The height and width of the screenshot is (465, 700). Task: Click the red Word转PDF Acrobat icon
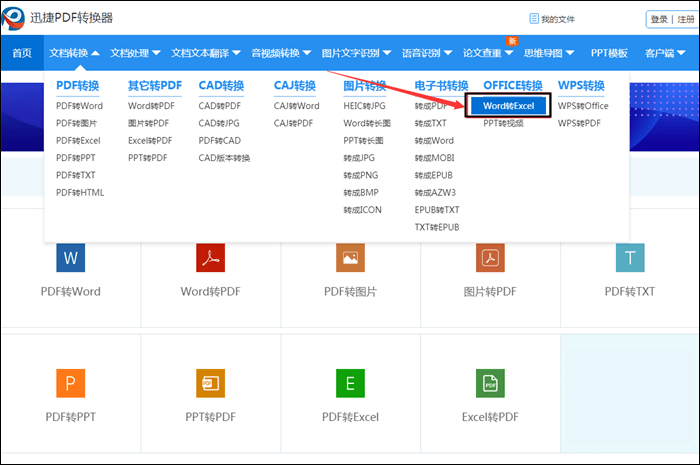(x=210, y=258)
